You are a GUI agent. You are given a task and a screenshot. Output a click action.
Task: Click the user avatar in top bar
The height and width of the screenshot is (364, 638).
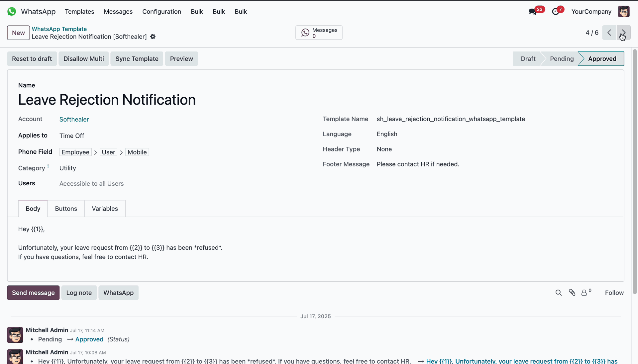coord(624,12)
